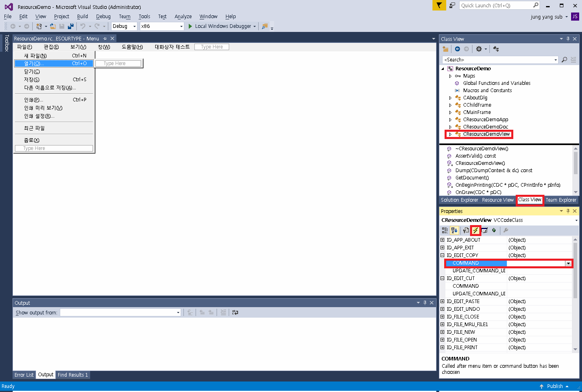Click the blue Back arrow in Class View

point(458,49)
